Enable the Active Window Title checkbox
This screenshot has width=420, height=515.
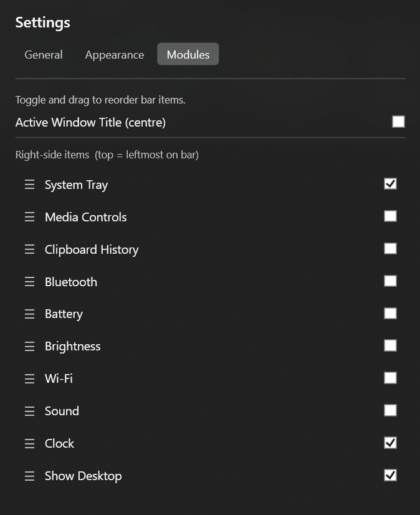pos(398,122)
